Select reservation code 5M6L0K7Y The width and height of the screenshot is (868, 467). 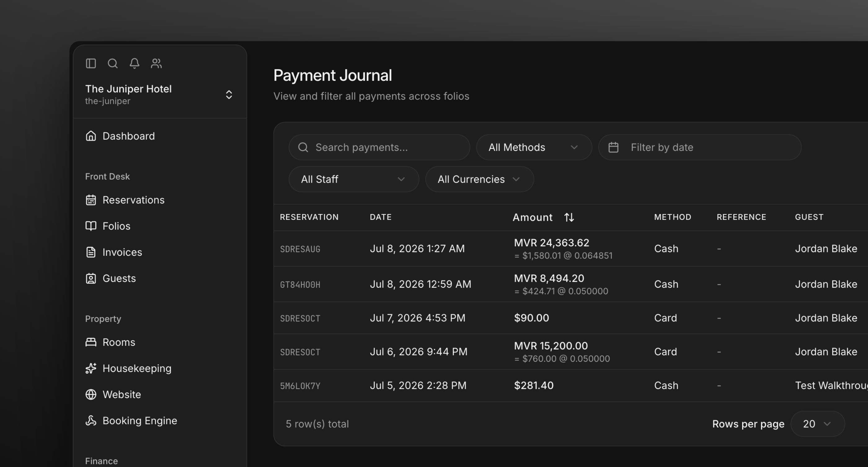pos(300,386)
